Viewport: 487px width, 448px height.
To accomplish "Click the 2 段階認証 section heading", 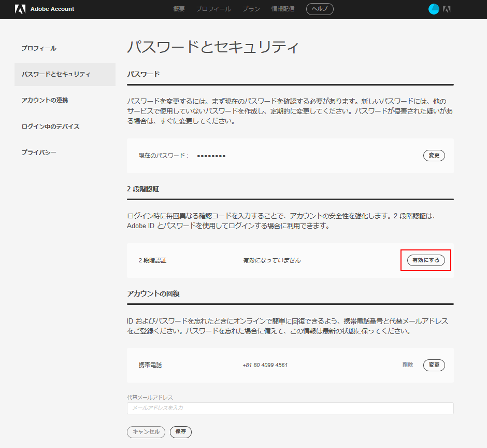I will click(143, 189).
